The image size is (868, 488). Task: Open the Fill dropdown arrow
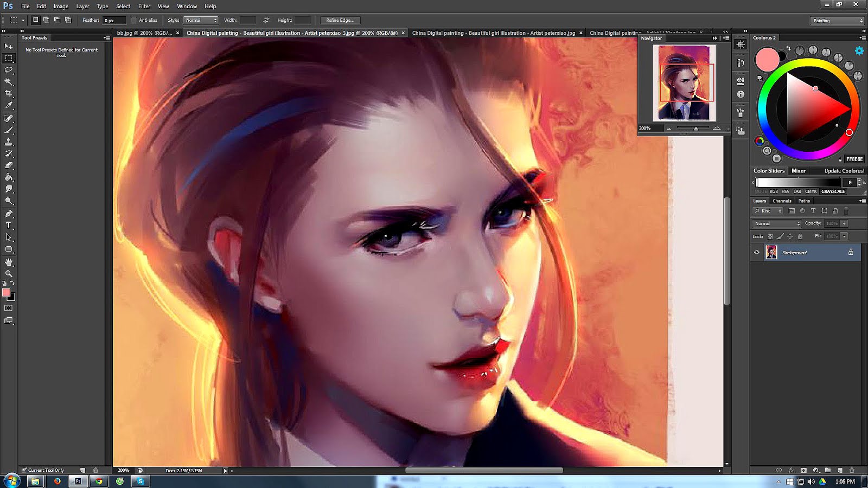844,236
